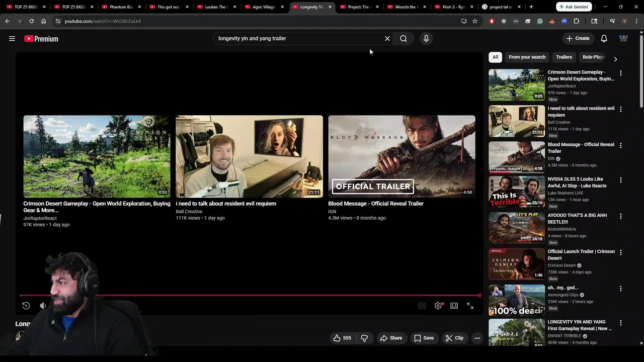Screen dimensions: 644x362
Task: Open Official Launch Trailer Crimson Desert link
Action: pyautogui.click(x=581, y=255)
